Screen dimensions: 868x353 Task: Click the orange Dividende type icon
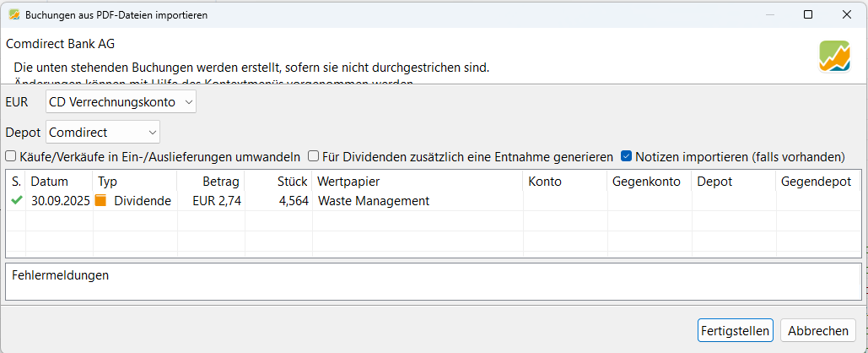101,201
